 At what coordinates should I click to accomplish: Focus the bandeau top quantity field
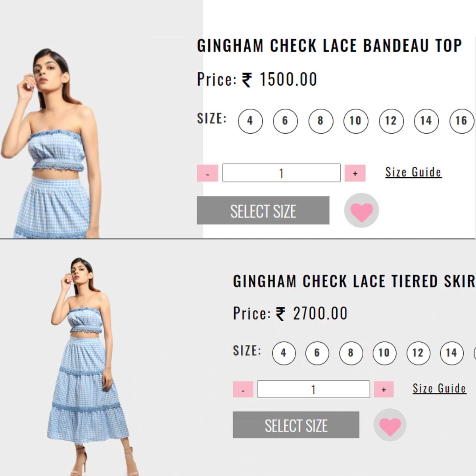coord(281,173)
